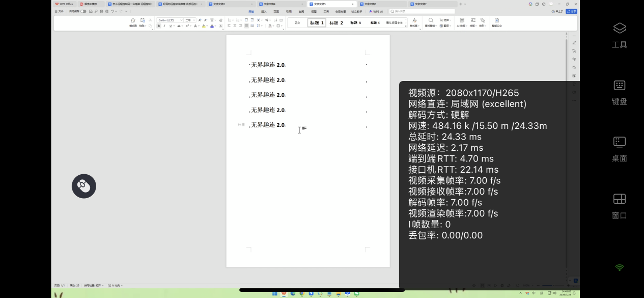This screenshot has width=644, height=298.
Task: Click the 样式集 styles icon
Action: tap(414, 20)
